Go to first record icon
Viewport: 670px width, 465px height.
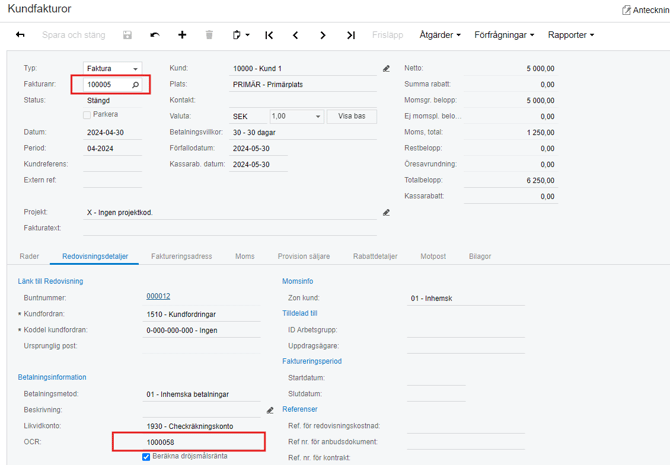(269, 35)
